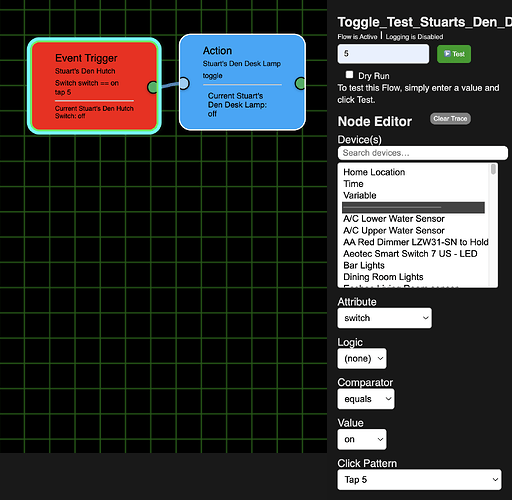Click 'Switch switch == on' condition text
This screenshot has width=512, height=500.
coord(87,83)
